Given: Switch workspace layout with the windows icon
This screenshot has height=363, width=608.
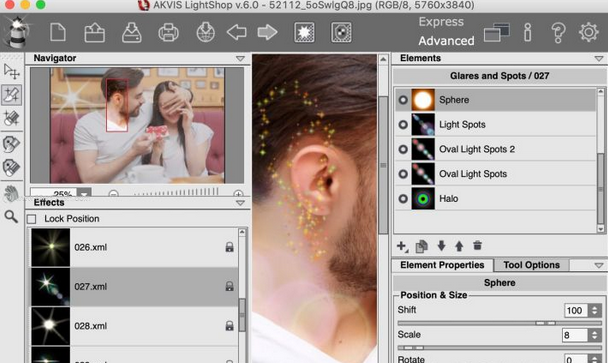Looking at the screenshot, I should [x=496, y=33].
